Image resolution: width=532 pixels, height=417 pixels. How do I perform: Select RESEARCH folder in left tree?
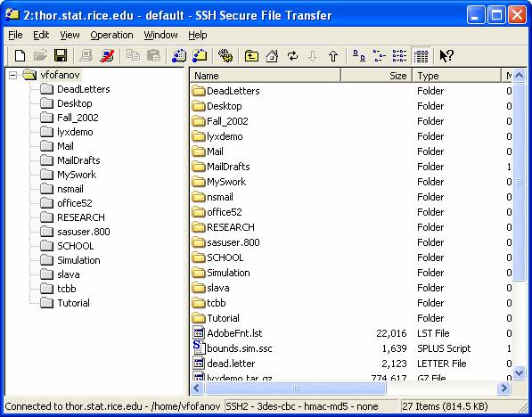coord(81,217)
